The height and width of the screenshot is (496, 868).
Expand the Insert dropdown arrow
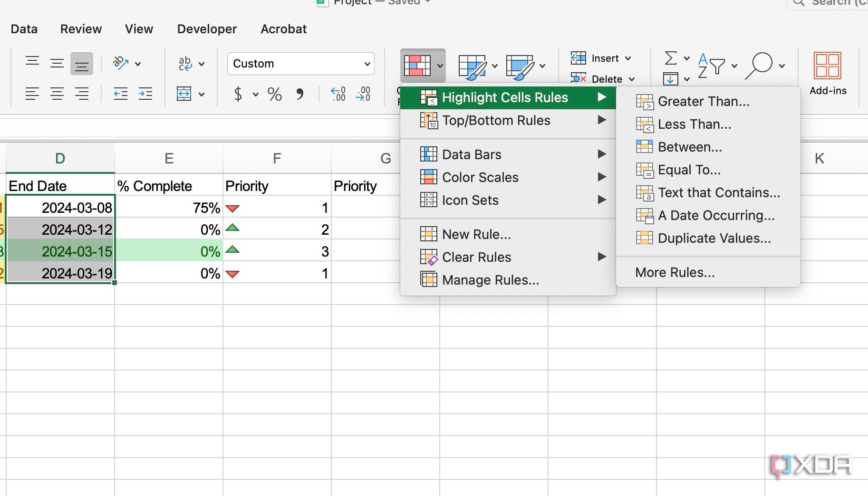click(628, 58)
